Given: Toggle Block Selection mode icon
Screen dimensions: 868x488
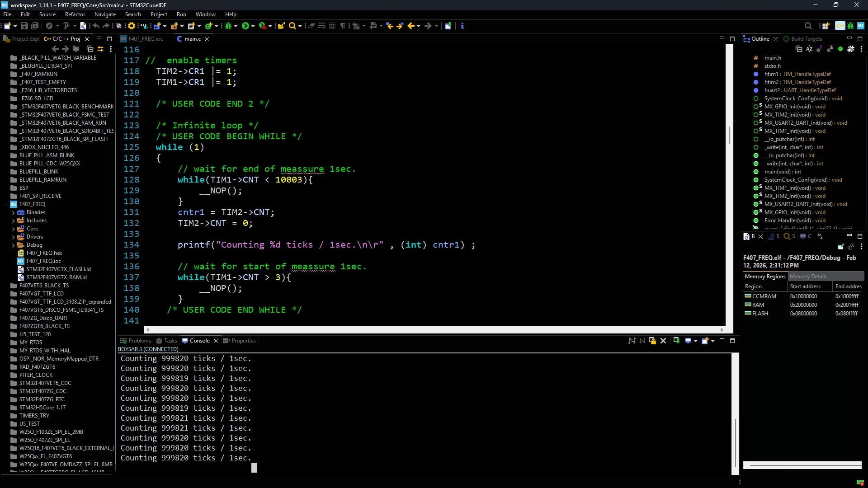Looking at the screenshot, I should click(332, 26).
